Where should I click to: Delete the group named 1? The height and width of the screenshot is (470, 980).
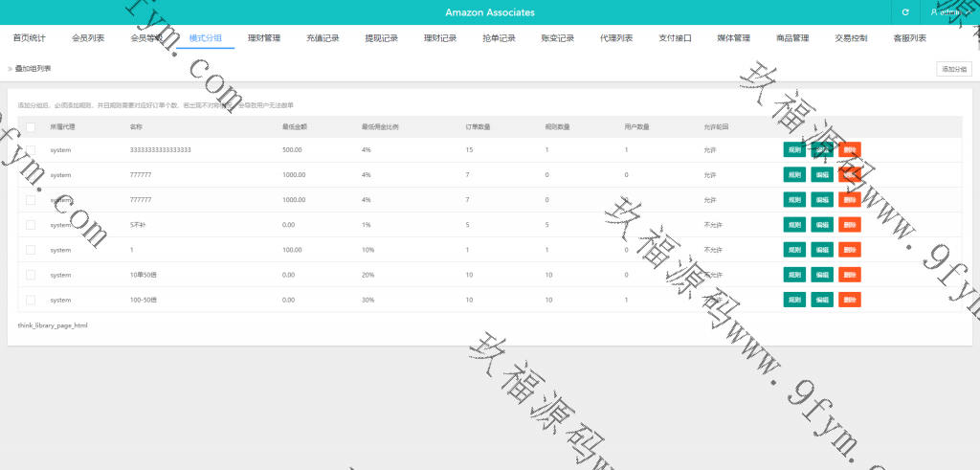pyautogui.click(x=850, y=250)
